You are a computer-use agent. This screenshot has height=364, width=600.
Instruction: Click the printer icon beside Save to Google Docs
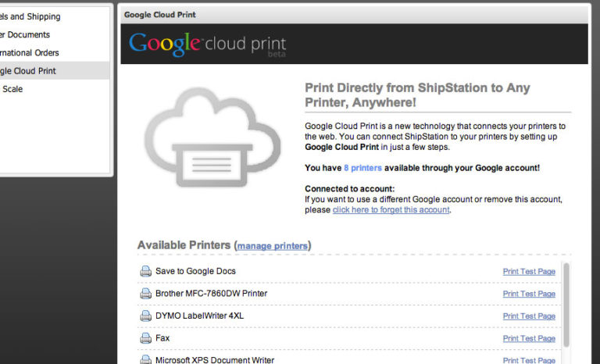(x=145, y=271)
